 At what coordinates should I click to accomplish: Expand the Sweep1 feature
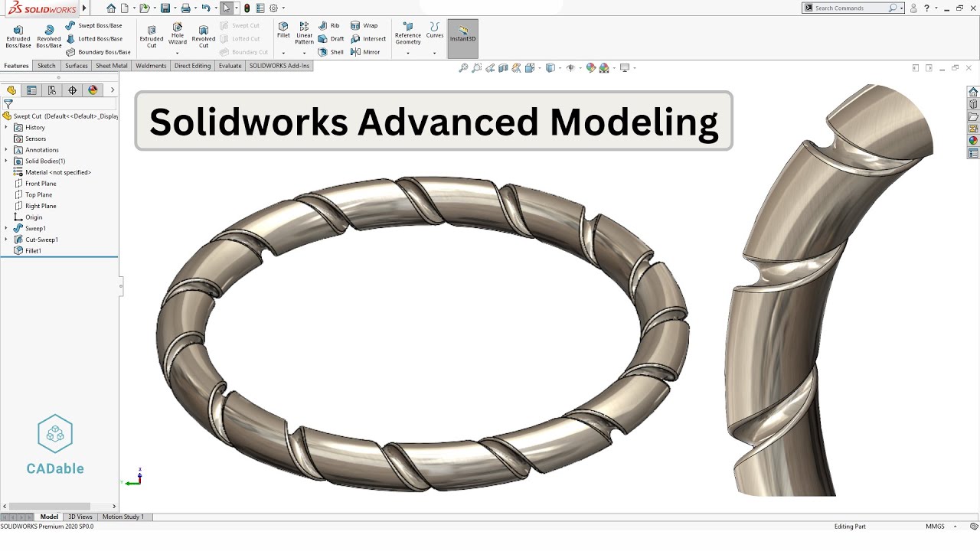pos(6,228)
